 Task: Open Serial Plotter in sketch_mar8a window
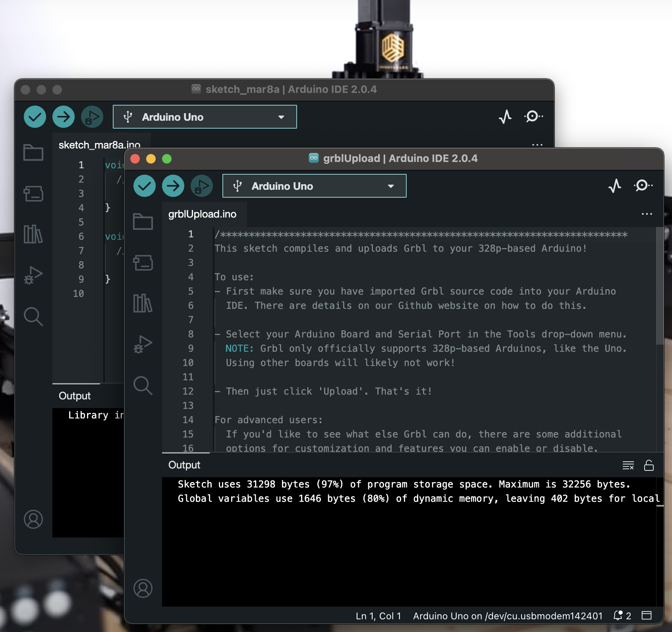click(505, 117)
